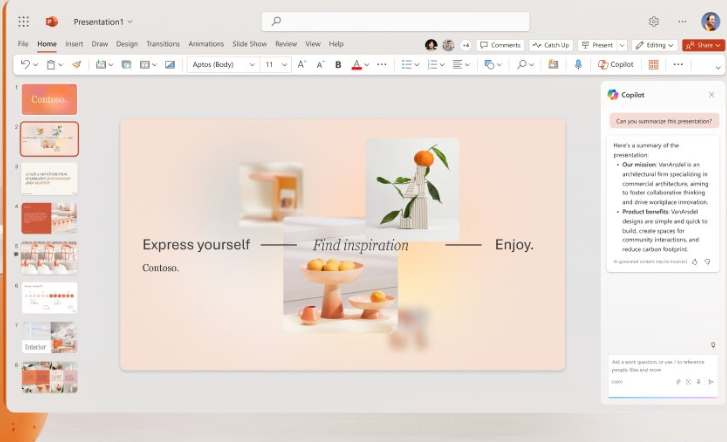
Task: Open the app launcher waffle icon
Action: click(x=23, y=21)
